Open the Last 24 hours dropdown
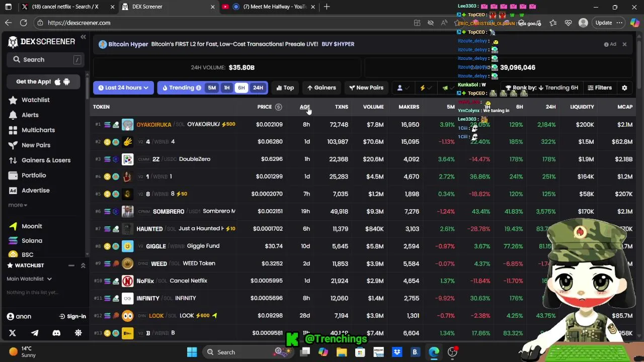The width and height of the screenshot is (644, 362). (x=123, y=87)
